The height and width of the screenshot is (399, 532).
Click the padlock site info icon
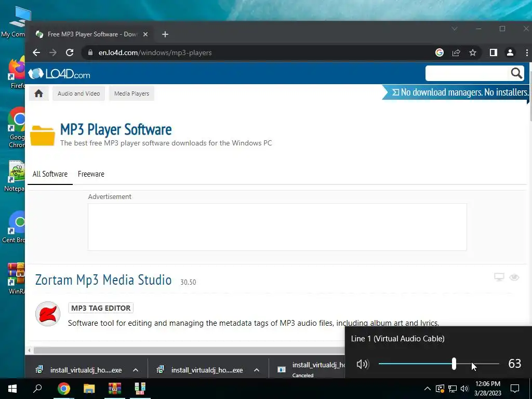90,52
